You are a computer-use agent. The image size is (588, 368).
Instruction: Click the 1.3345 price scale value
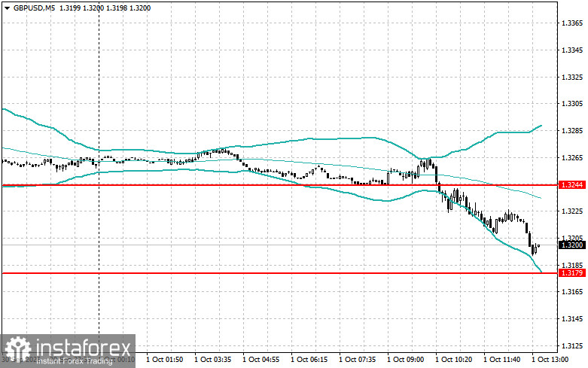pyautogui.click(x=572, y=50)
